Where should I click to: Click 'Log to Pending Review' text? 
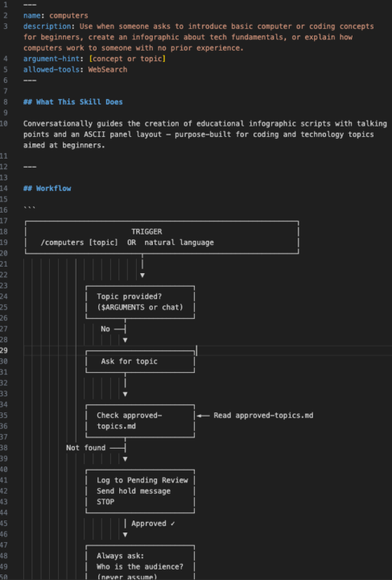(x=142, y=480)
